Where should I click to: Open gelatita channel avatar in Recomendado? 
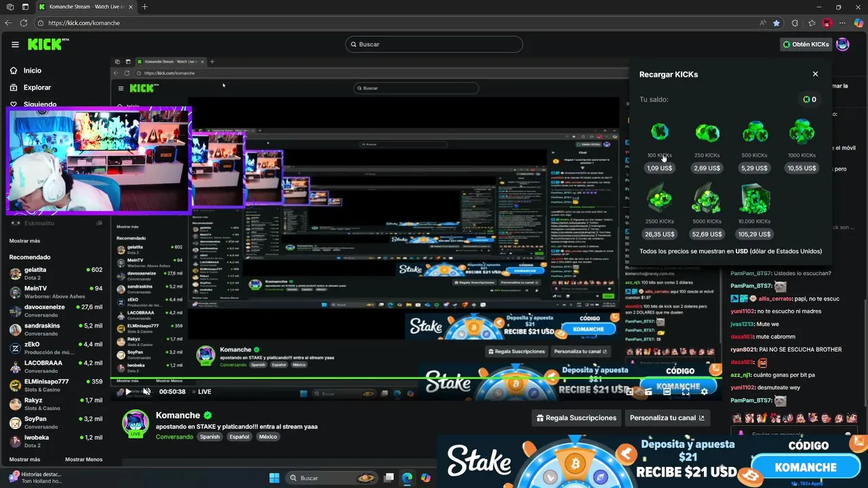(15, 273)
